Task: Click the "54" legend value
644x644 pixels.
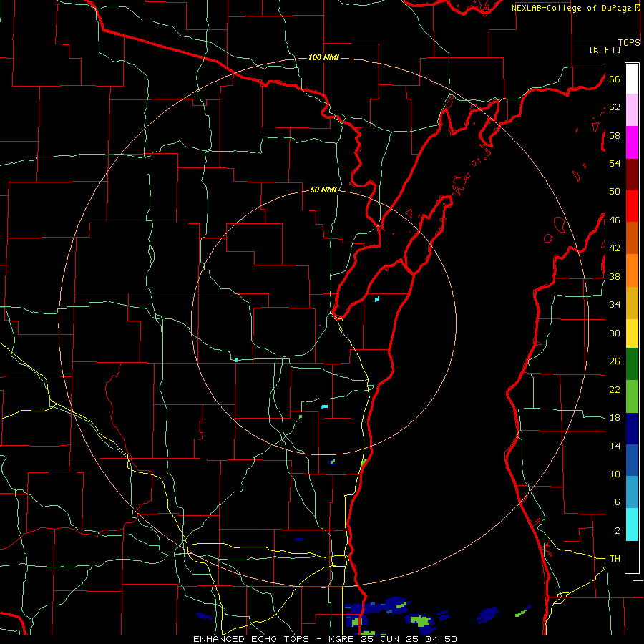Action: (615, 163)
